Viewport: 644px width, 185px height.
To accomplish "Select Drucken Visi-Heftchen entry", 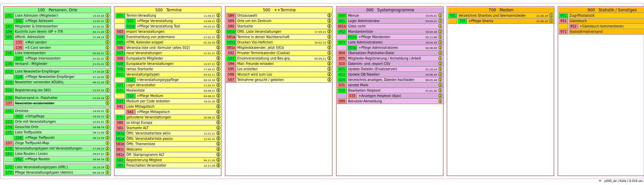I will 255,42.
